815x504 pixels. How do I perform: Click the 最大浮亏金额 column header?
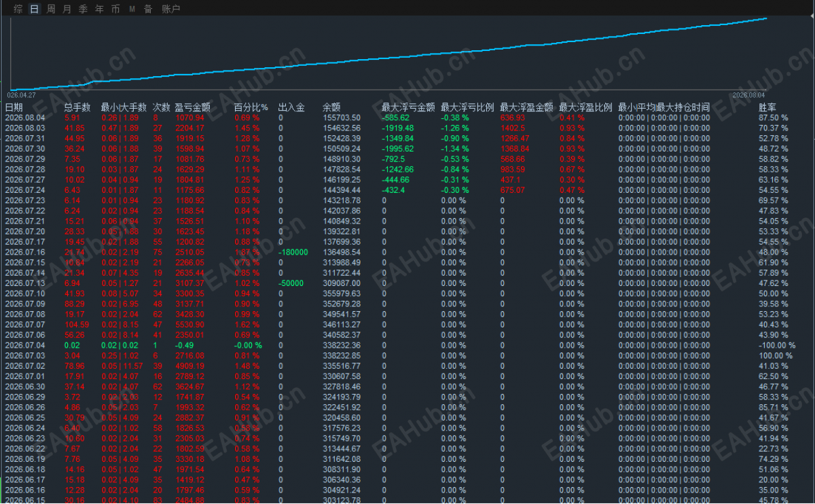click(408, 107)
